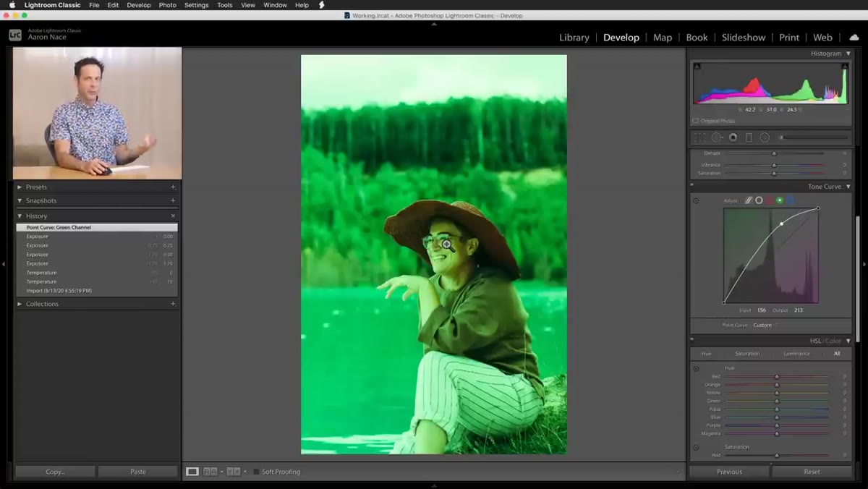Open the Point Curve Custom dropdown

764,326
